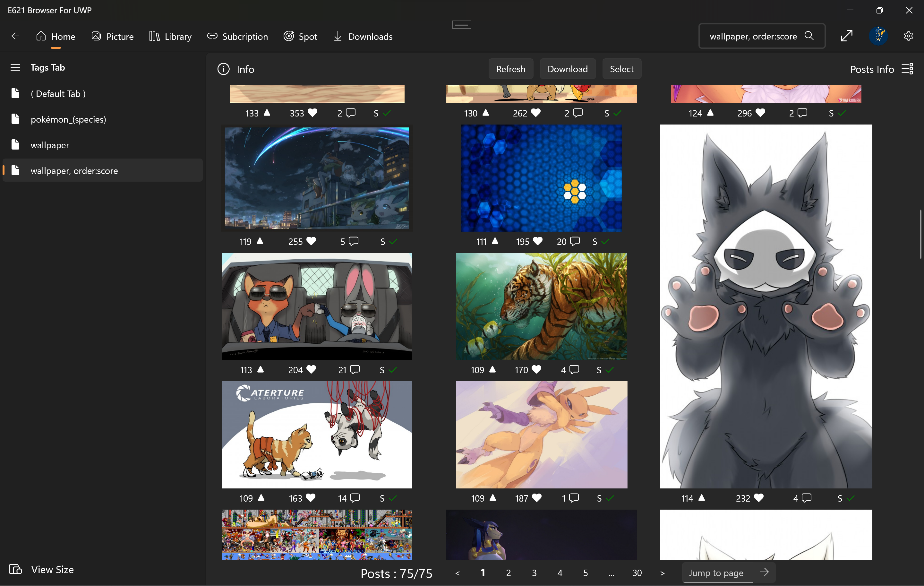Upvote the tiger underwater post

point(493,369)
